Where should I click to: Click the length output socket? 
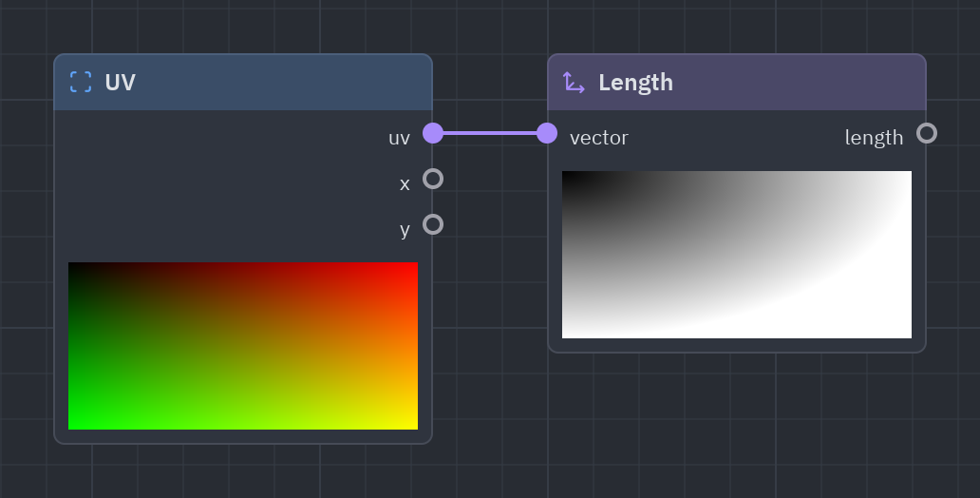tap(927, 133)
